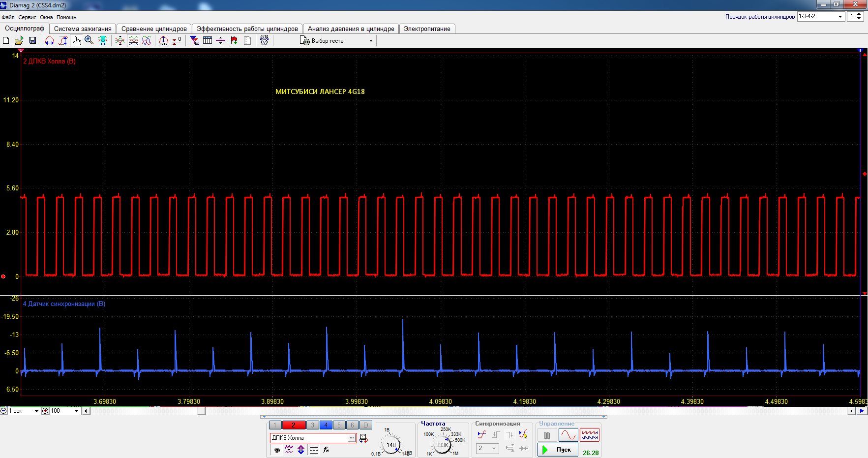This screenshot has width=868, height=458.
Task: Switch to Система зажигания tab
Action: (83, 29)
